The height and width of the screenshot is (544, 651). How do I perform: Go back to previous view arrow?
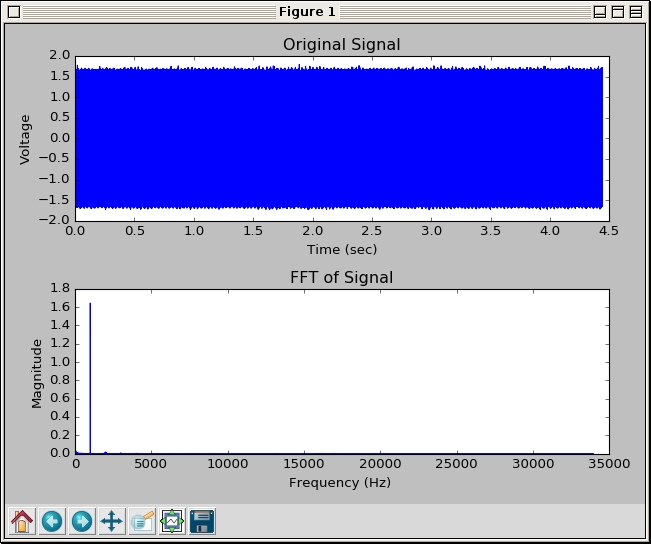pyautogui.click(x=52, y=521)
